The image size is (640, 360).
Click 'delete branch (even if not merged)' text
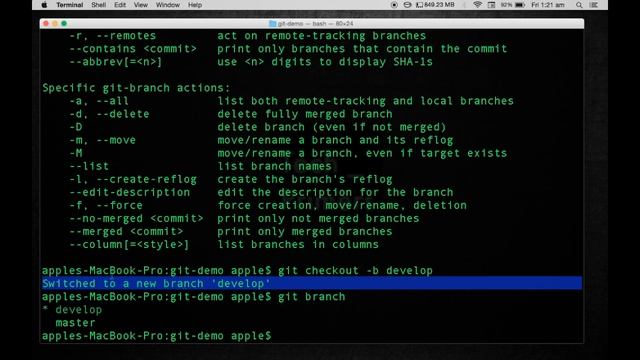pos(331,127)
